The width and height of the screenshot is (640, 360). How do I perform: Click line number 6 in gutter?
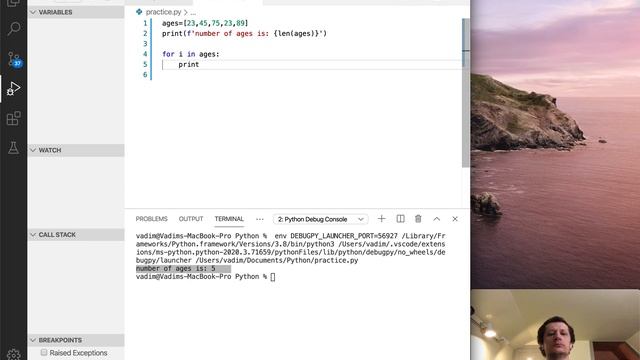click(x=145, y=74)
